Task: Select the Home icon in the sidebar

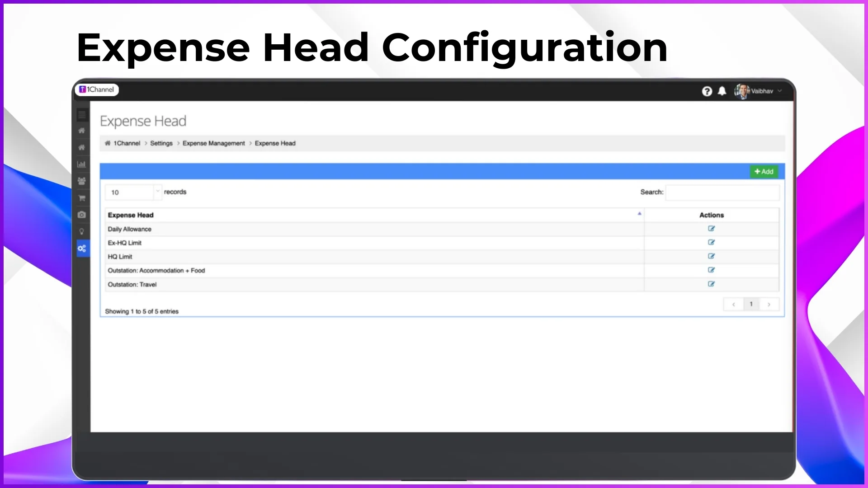Action: click(82, 131)
